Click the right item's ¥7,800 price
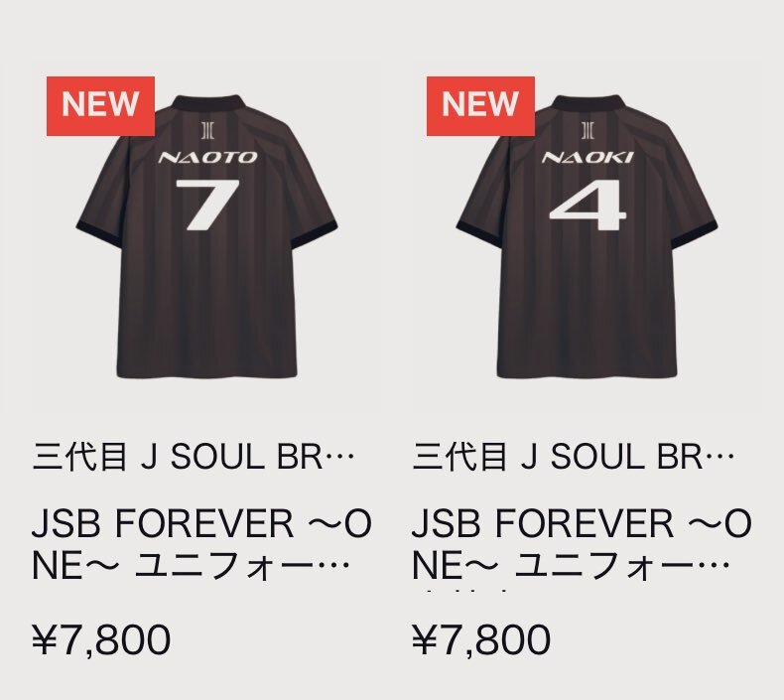 click(481, 640)
